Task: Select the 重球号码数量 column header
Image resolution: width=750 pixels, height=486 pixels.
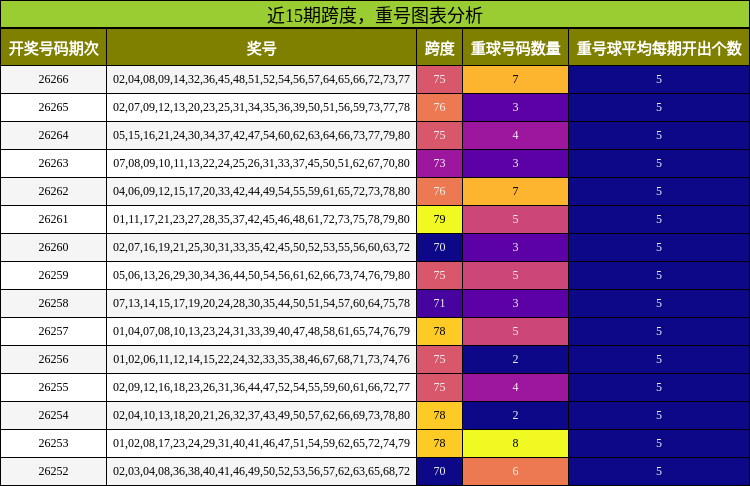Action: [515, 48]
